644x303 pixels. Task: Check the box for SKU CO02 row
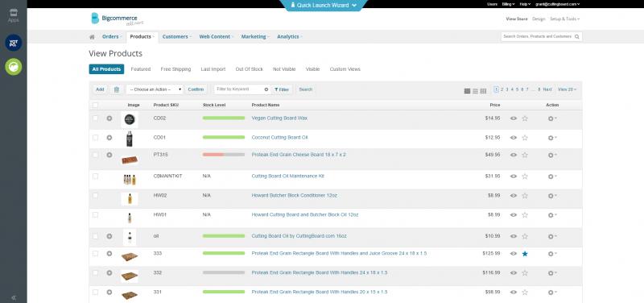click(95, 118)
